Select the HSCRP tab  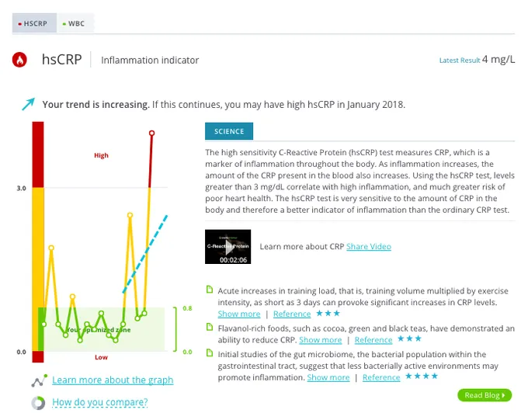click(x=33, y=23)
